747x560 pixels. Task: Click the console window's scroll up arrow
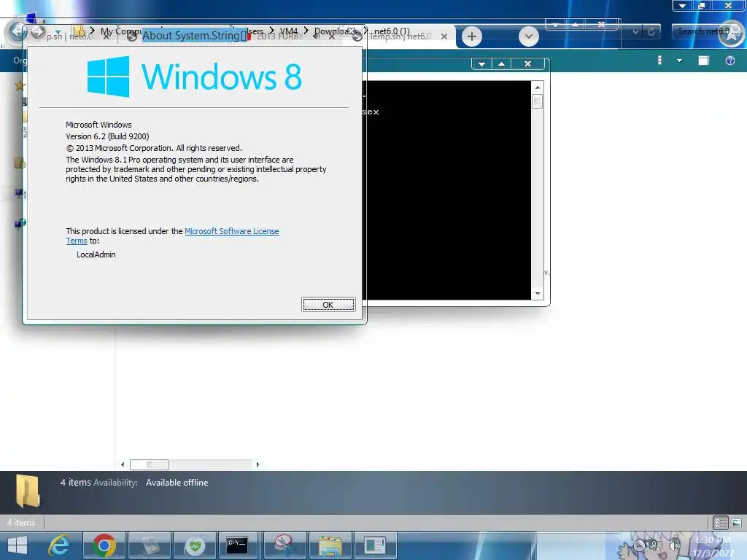tap(538, 87)
